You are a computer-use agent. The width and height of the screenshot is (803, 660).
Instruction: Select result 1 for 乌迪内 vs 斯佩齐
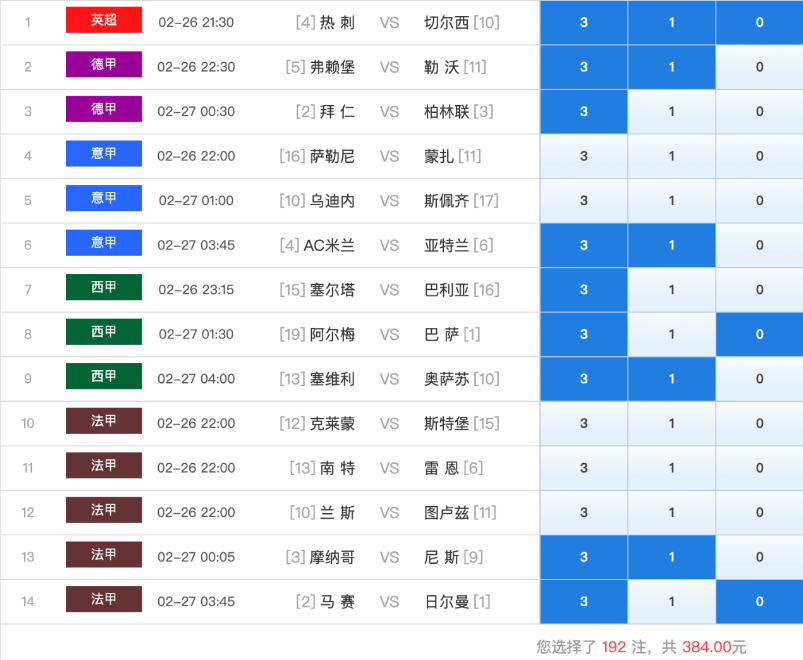[x=671, y=200]
